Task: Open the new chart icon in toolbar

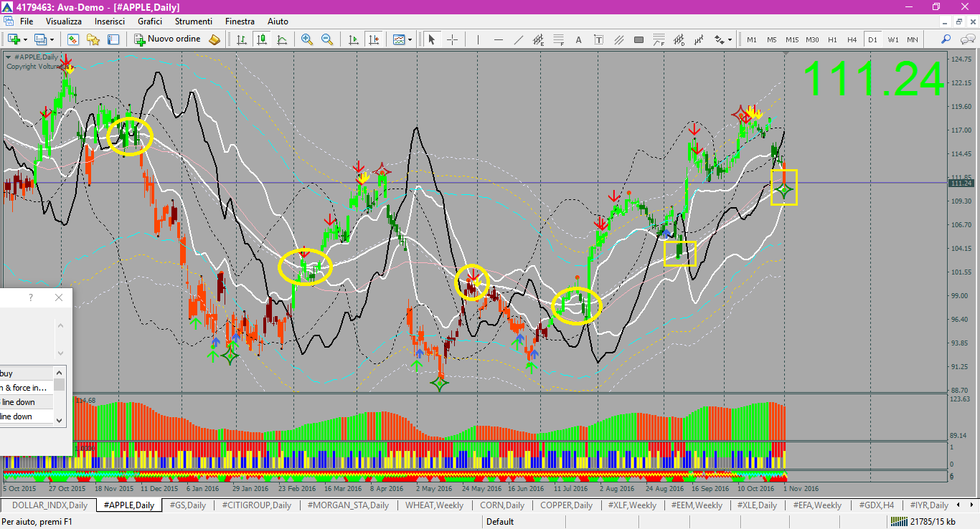Action: [x=14, y=39]
